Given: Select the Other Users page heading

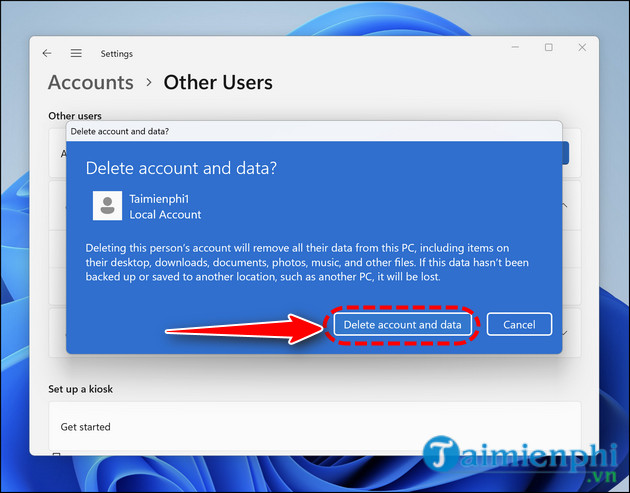Looking at the screenshot, I should (218, 83).
